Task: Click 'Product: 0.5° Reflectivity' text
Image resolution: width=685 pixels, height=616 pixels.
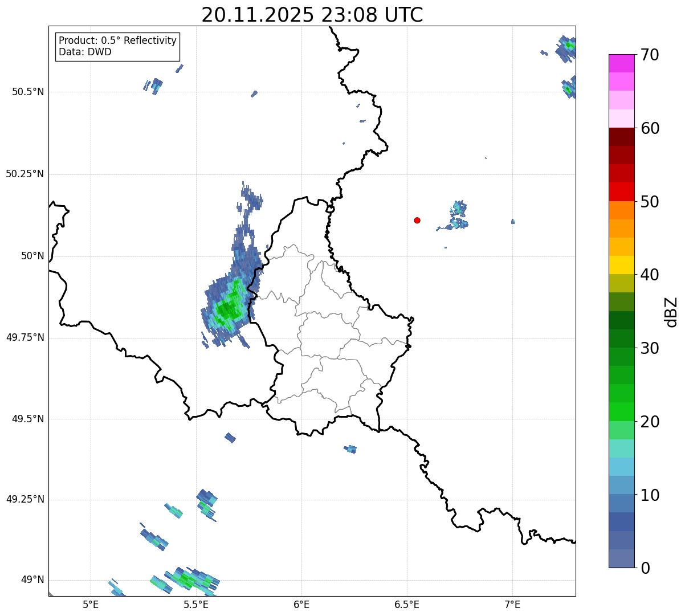Action: click(117, 40)
